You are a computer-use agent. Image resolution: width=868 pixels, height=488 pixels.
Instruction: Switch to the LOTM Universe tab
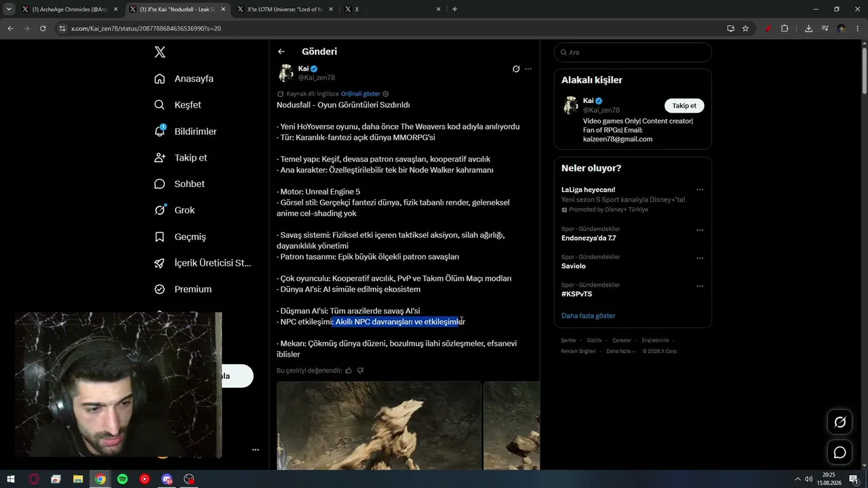(x=284, y=9)
